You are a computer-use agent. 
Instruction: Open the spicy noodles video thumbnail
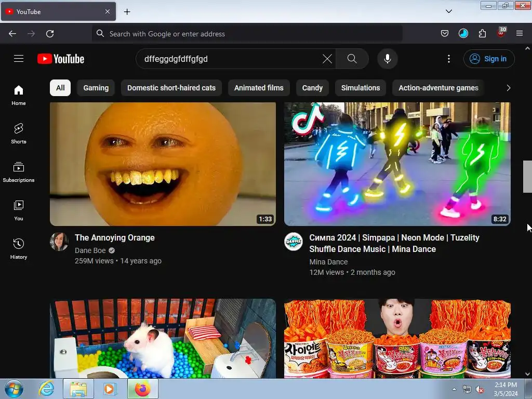coord(397,338)
